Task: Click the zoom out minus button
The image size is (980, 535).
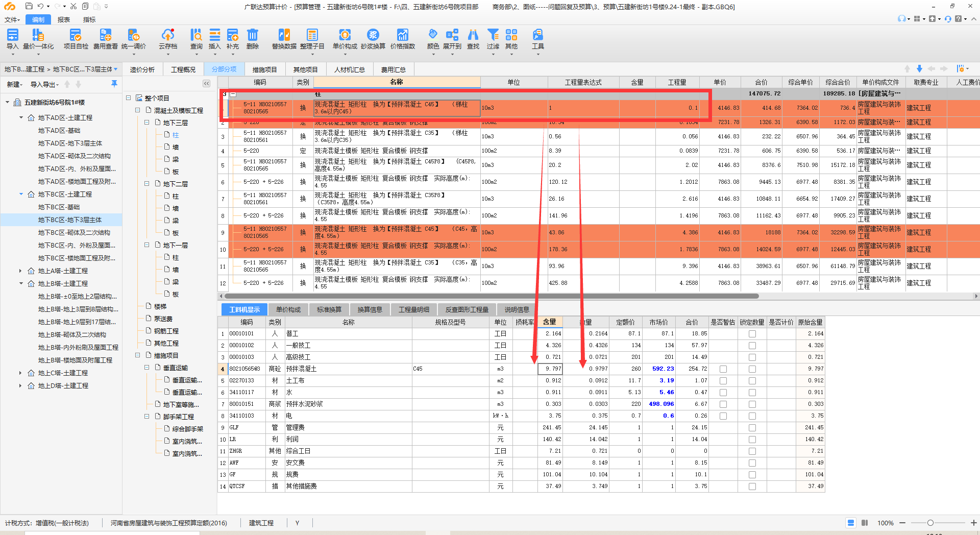Action: [902, 523]
